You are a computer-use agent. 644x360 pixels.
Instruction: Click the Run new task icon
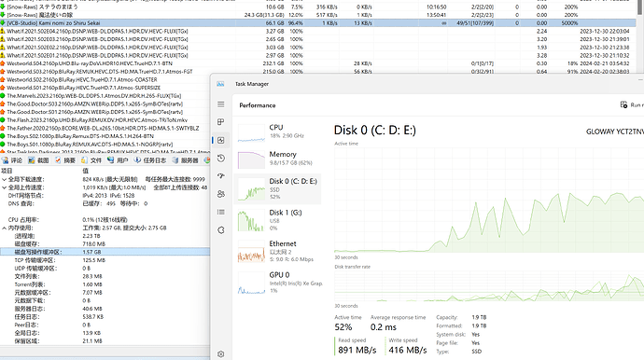pos(623,105)
